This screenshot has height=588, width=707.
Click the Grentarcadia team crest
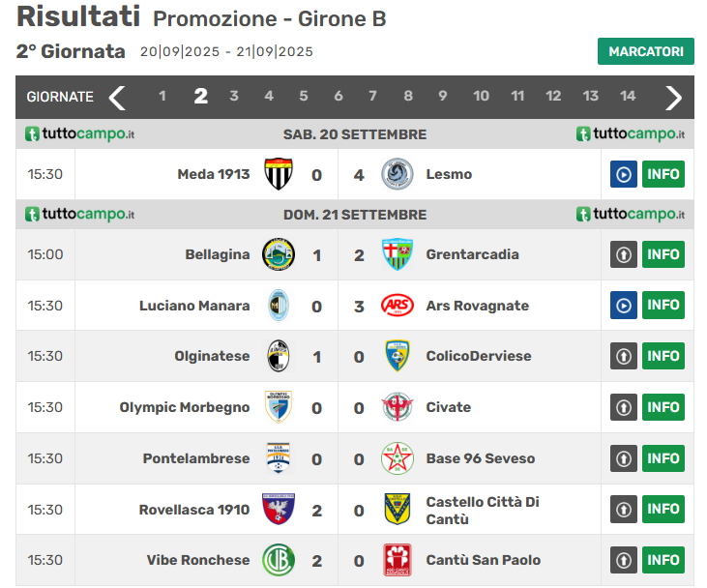click(397, 254)
